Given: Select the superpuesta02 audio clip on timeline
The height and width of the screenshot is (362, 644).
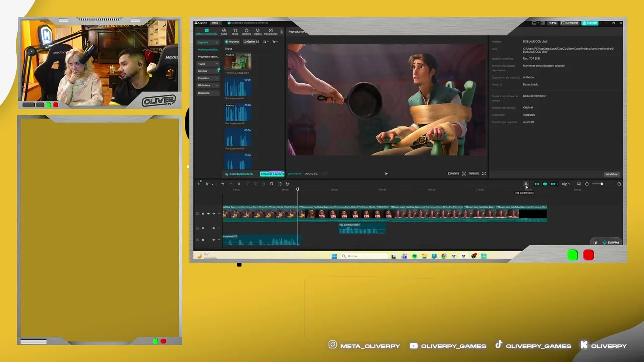Looking at the screenshot, I should coord(261,240).
